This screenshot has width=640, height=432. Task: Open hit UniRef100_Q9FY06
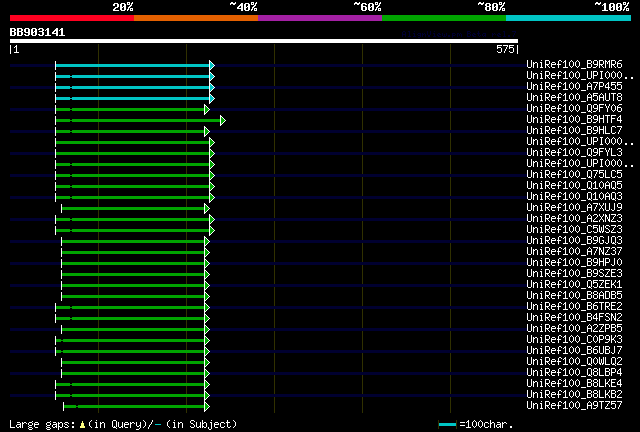(574, 109)
